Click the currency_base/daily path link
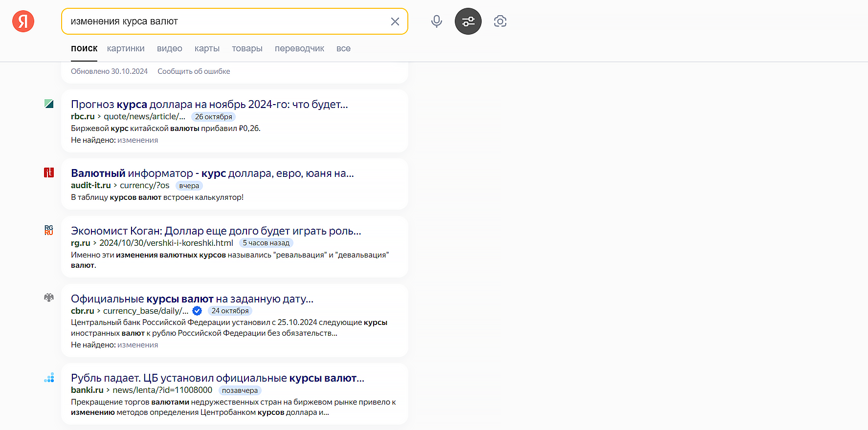Viewport: 868px width, 430px height. tap(146, 311)
